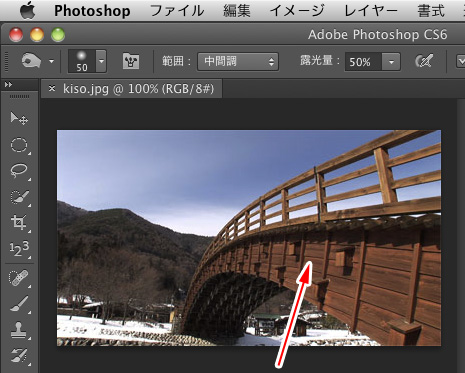465x373 pixels.
Task: Open the Burn tool preset picker
Action: coord(31,61)
